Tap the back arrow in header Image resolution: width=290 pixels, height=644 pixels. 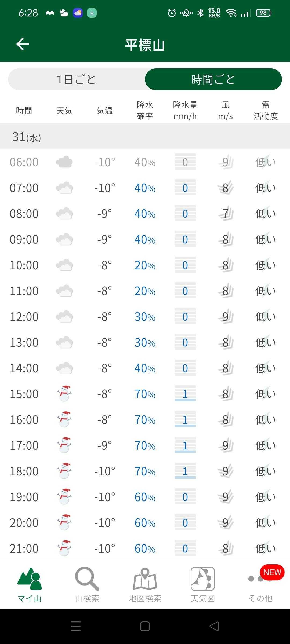click(23, 44)
